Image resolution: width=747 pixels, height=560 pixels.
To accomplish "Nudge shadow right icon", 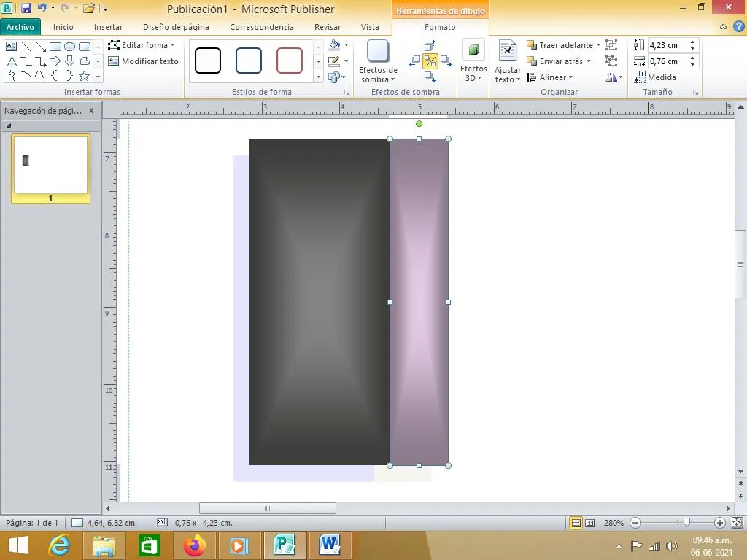I will 446,61.
